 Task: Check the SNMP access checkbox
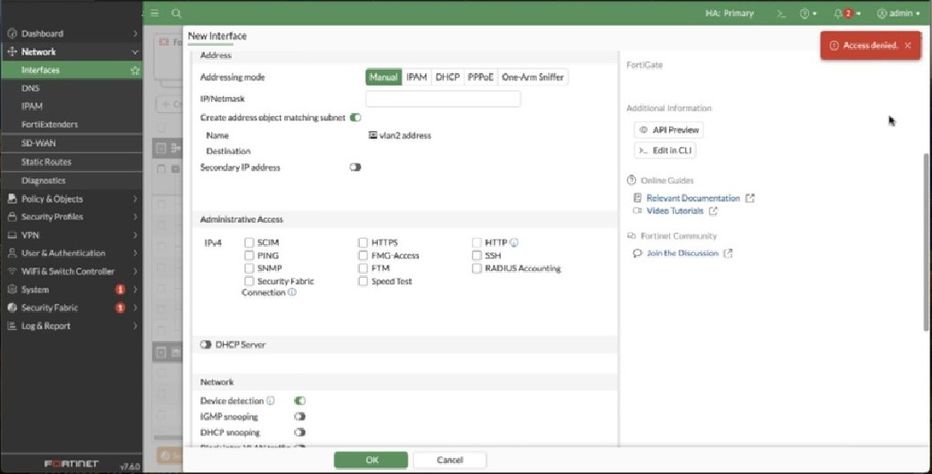tap(249, 268)
